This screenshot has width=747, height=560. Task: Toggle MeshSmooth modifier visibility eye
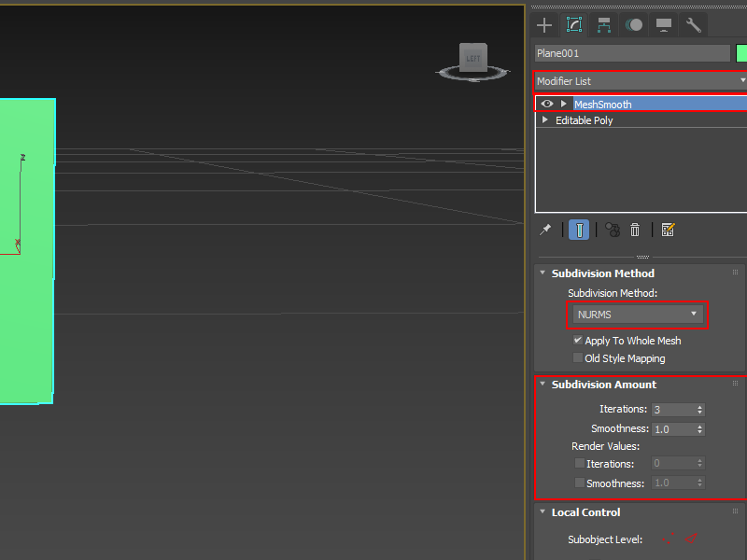click(547, 104)
